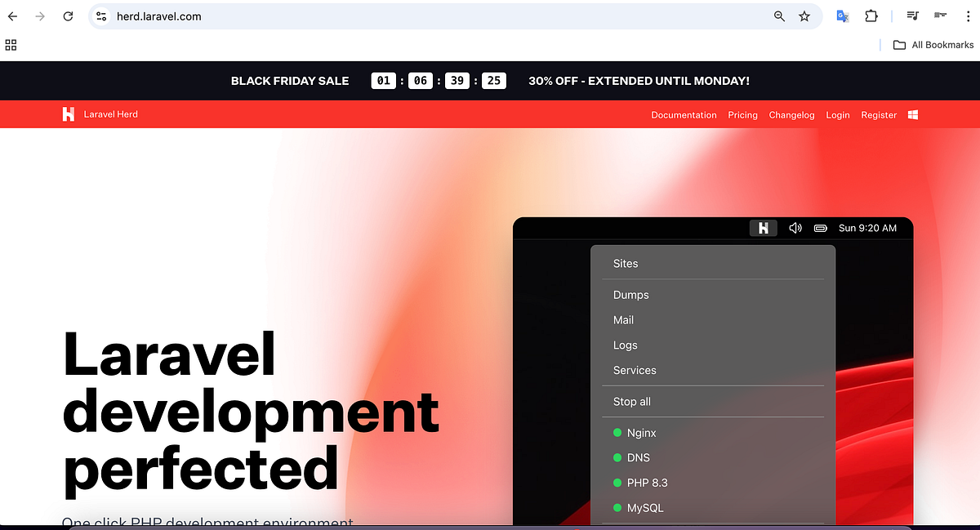Click the Windows icon in the navigation bar

[912, 114]
